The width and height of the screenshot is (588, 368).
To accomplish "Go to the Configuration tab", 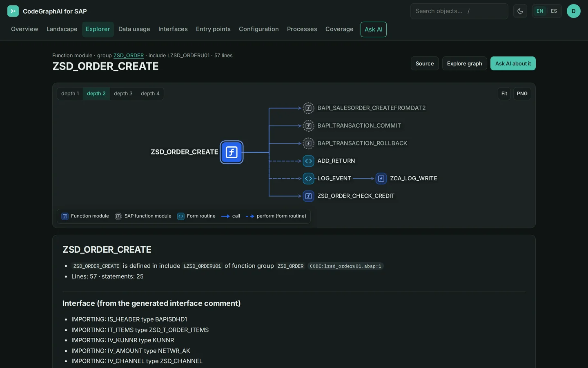I will pos(259,29).
